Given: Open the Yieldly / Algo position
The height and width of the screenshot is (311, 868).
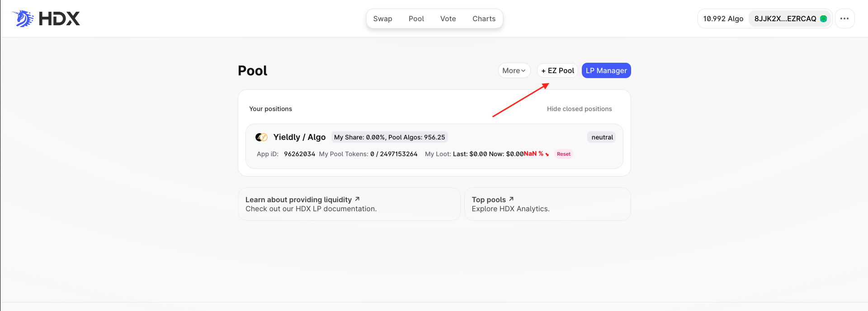Looking at the screenshot, I should pos(299,137).
